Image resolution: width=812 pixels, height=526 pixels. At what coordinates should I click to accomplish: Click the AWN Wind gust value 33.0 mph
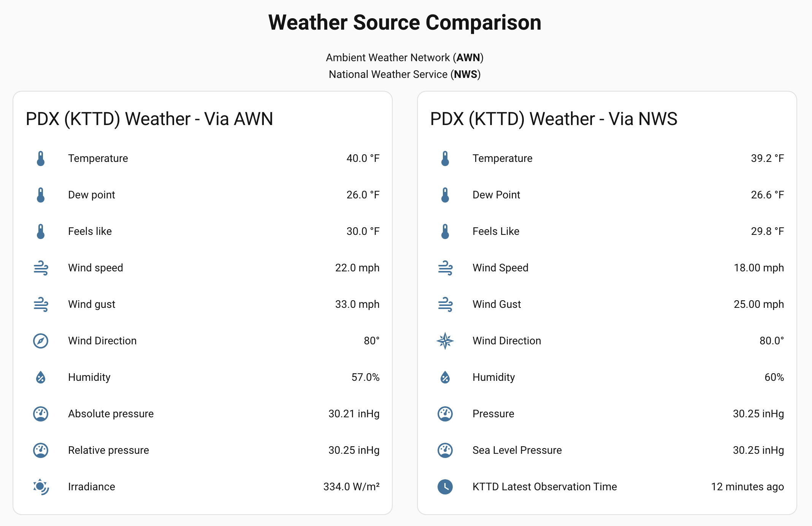tap(357, 304)
